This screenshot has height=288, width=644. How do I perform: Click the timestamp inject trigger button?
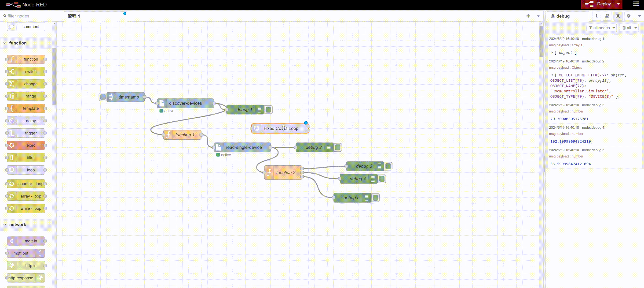[103, 97]
